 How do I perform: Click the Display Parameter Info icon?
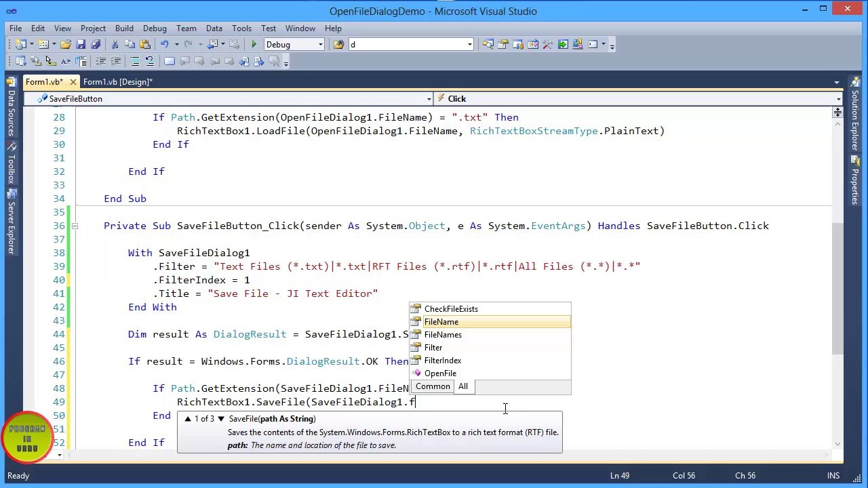pyautogui.click(x=35, y=62)
